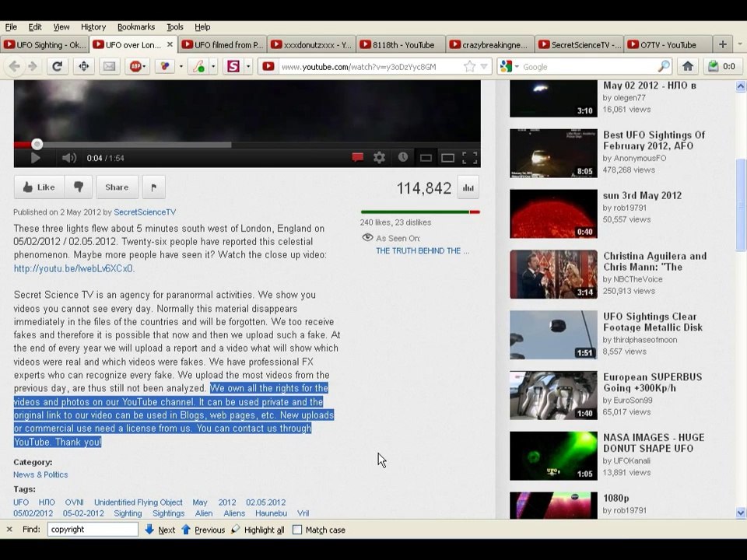The image size is (747, 560).
Task: Open the dropdown beside the colored circles icon
Action: [x=181, y=67]
